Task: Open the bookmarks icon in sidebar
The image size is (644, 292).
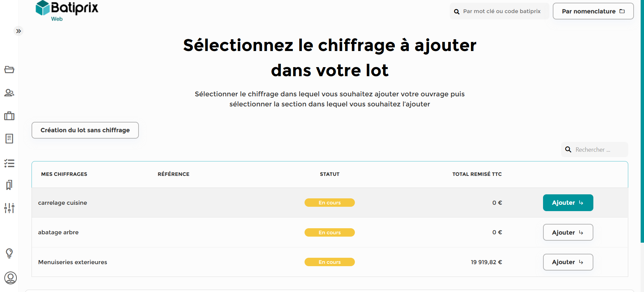Action: [x=9, y=185]
